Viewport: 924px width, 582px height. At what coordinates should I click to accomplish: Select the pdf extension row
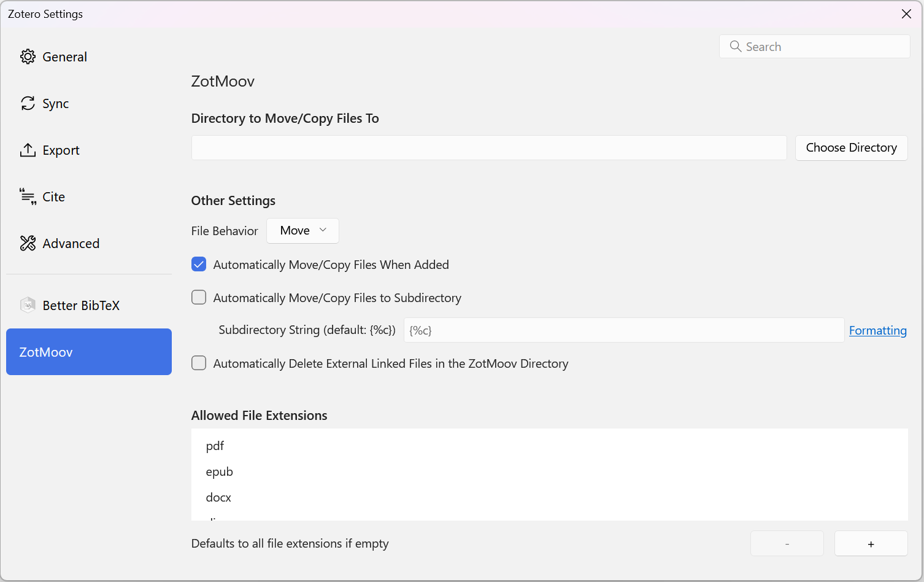pos(550,446)
